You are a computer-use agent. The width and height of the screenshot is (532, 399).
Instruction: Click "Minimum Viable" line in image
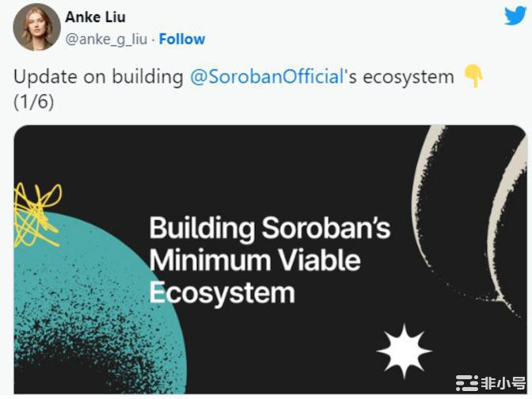coord(254,260)
